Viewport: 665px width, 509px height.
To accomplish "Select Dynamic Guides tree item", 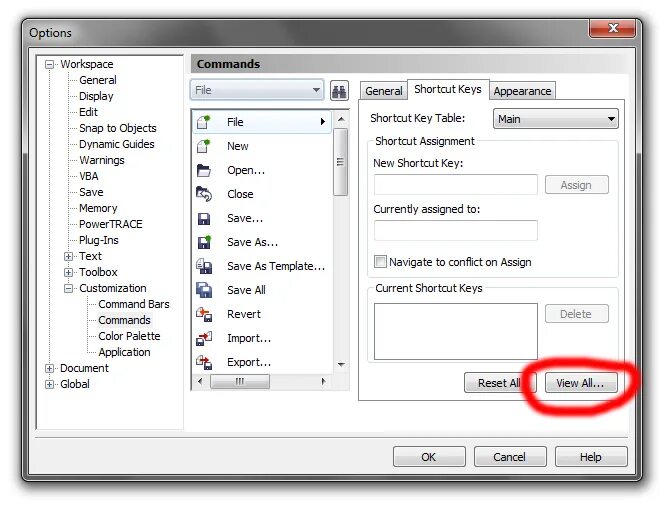I will [117, 144].
